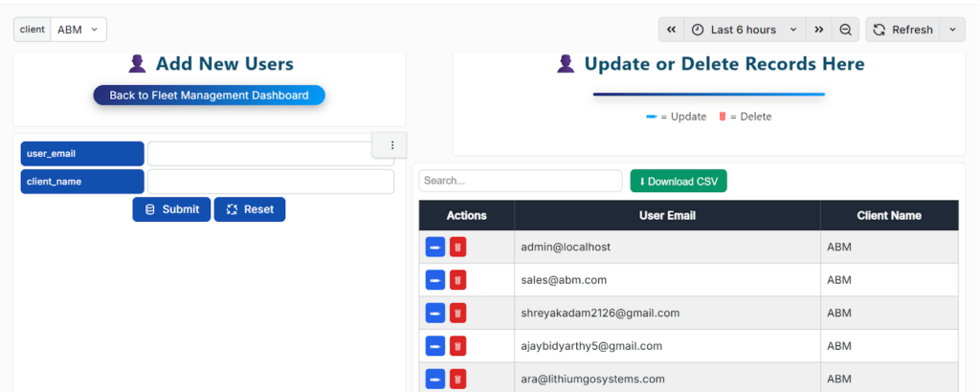Viewport: 980px width, 392px height.
Task: Shift time range backward
Action: coord(672,30)
